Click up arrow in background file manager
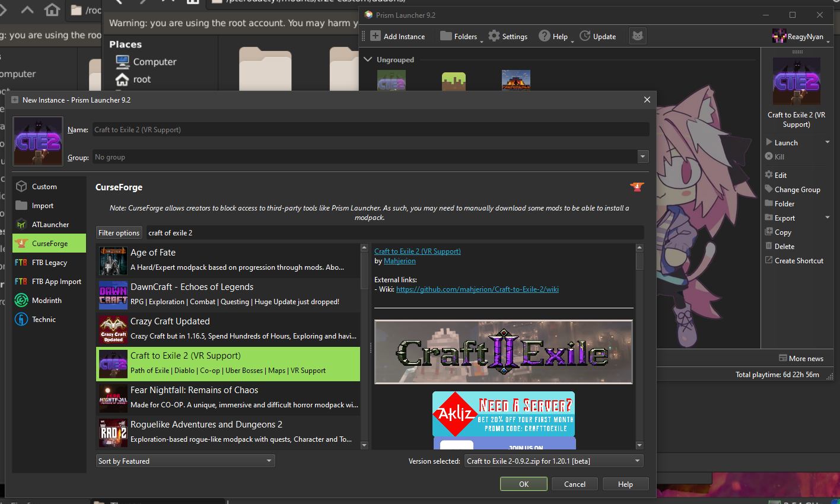 tap(27, 9)
